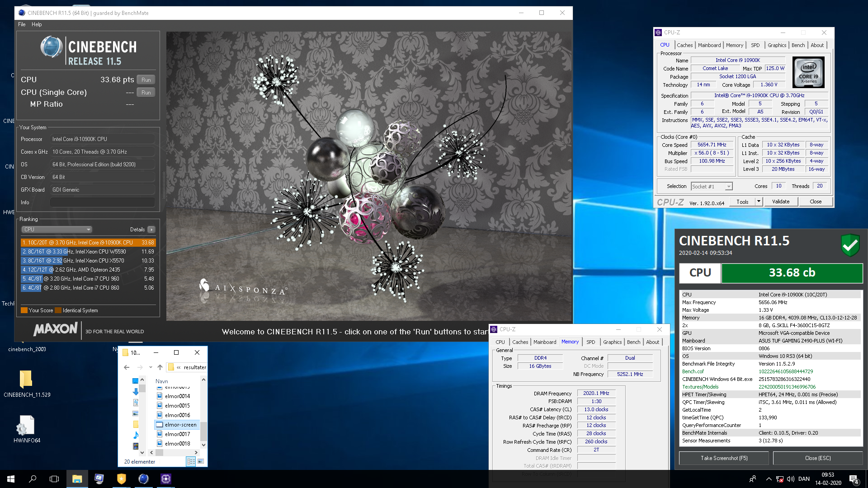Viewport: 868px width, 488px height.
Task: Open the cinebench_2003 desktop shortcut
Action: [x=27, y=349]
